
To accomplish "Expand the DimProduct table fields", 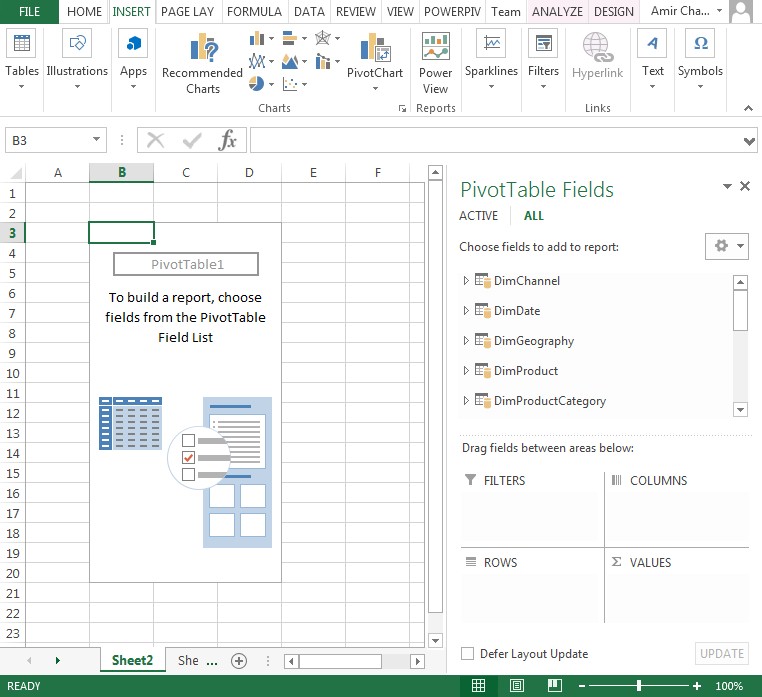I will 466,371.
